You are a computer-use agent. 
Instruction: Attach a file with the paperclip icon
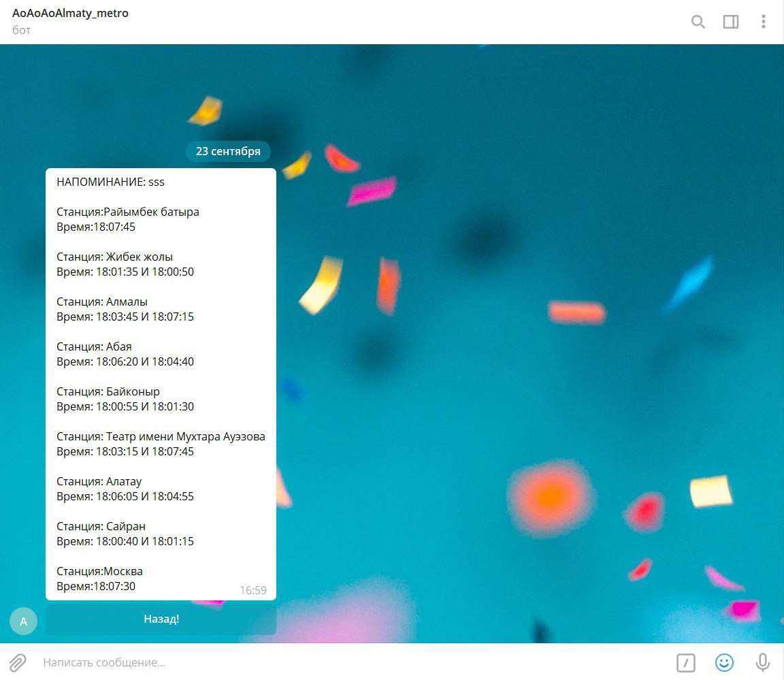17,662
